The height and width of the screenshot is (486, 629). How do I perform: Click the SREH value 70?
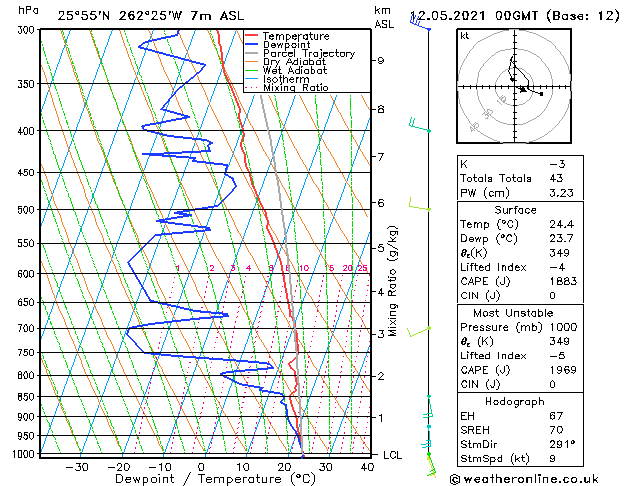pyautogui.click(x=556, y=430)
